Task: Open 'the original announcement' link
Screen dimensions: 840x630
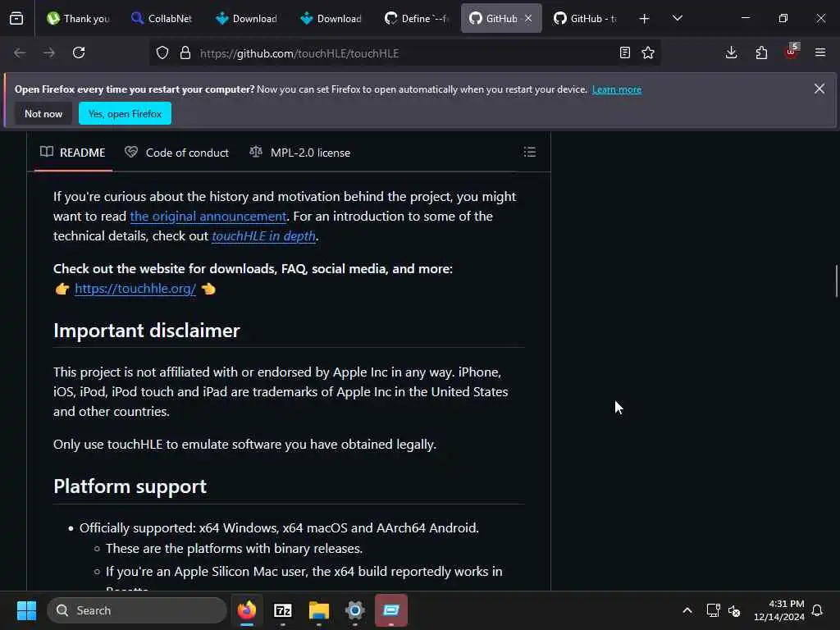Action: coord(208,217)
